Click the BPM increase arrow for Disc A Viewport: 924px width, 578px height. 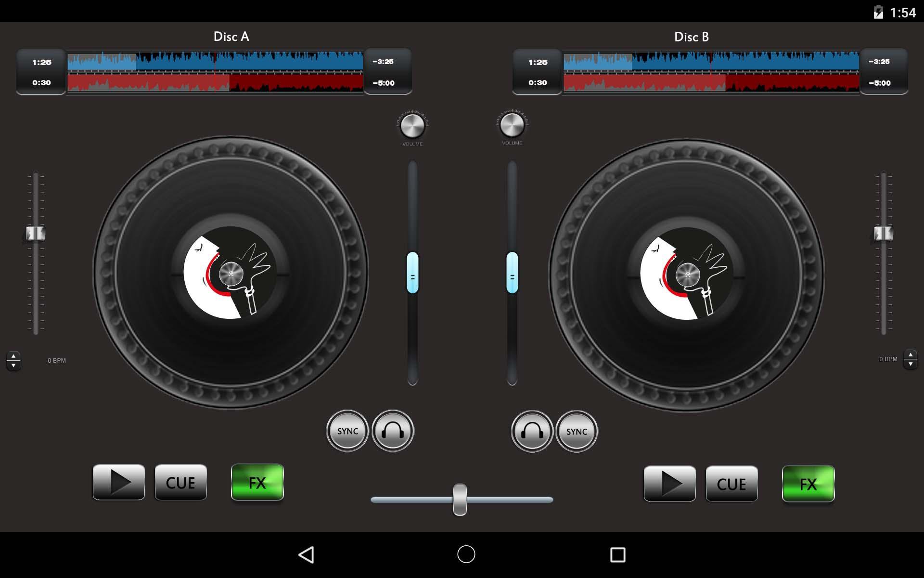pyautogui.click(x=13, y=356)
